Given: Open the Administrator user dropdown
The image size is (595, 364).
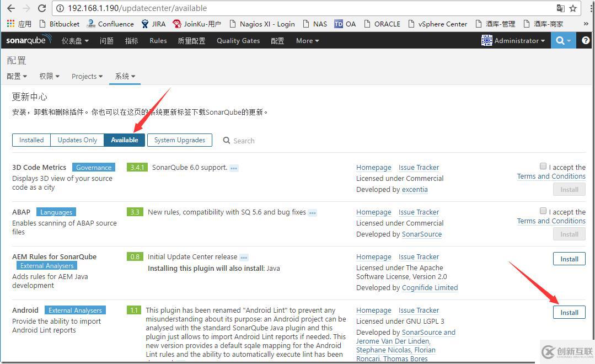Looking at the screenshot, I should click(x=519, y=41).
